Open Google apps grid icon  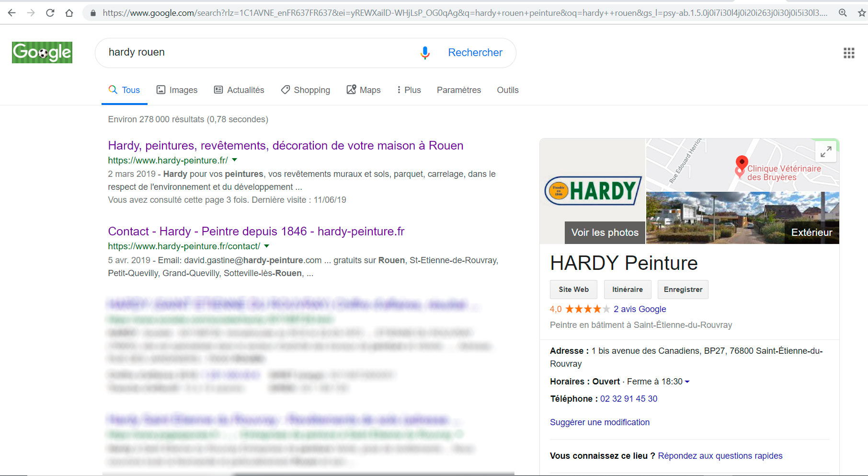(849, 53)
